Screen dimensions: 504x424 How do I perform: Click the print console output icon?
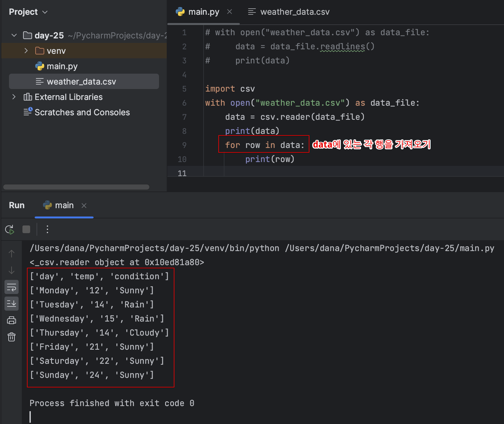tap(12, 320)
